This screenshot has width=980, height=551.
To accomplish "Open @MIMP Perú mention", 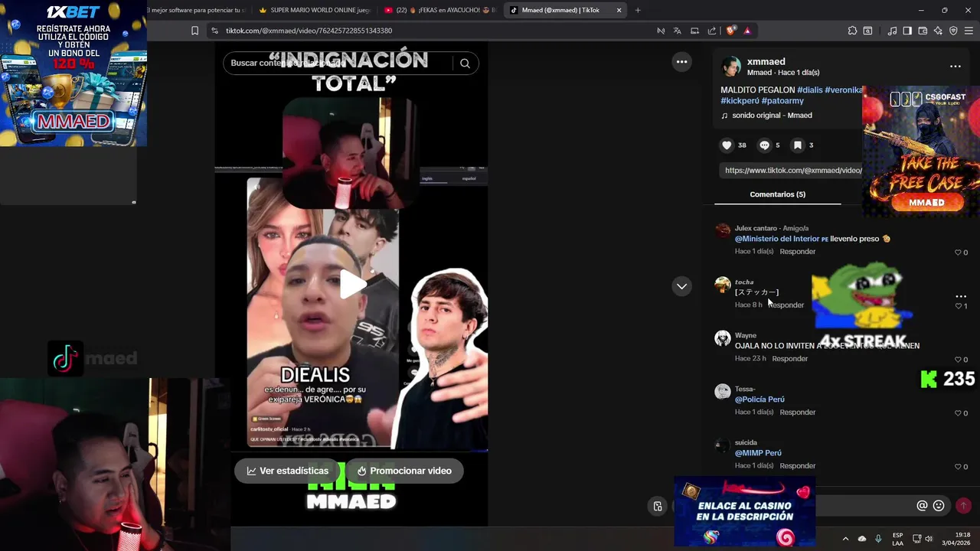I will pyautogui.click(x=758, y=453).
